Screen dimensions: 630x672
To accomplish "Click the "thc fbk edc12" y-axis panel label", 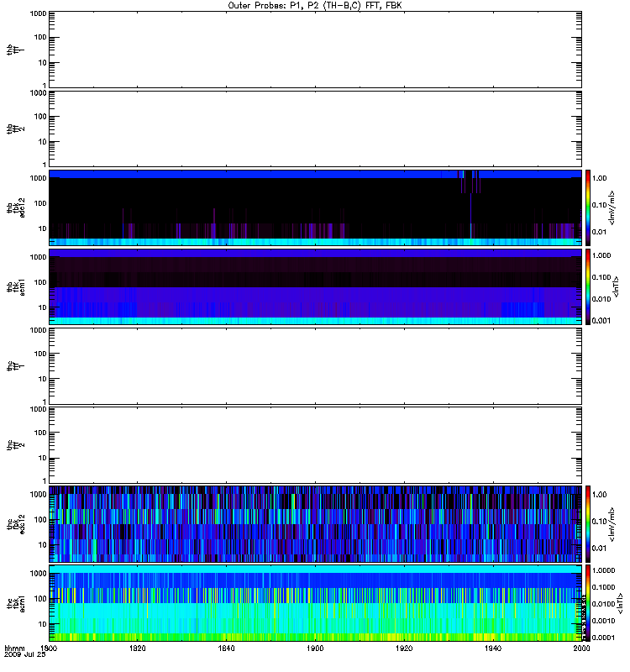I will click(x=16, y=523).
